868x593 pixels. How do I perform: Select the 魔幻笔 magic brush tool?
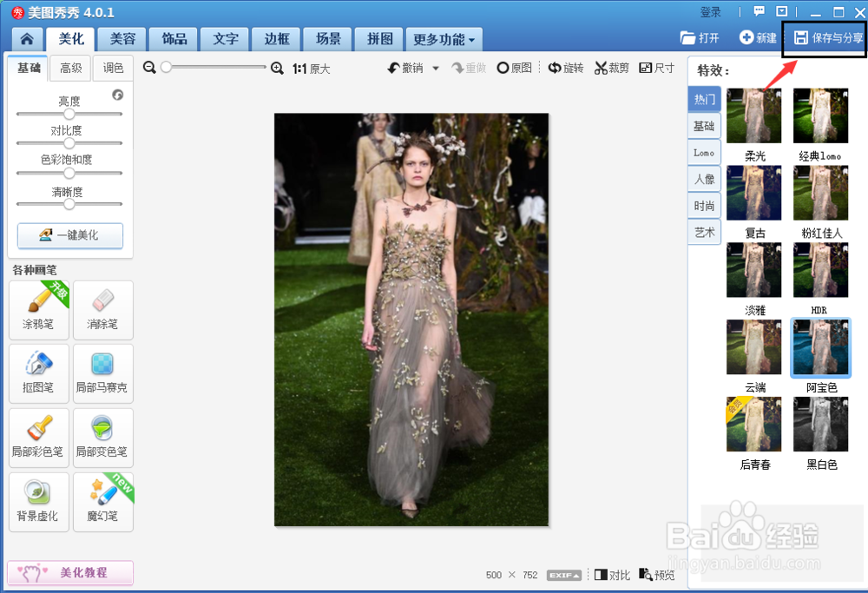coord(103,502)
